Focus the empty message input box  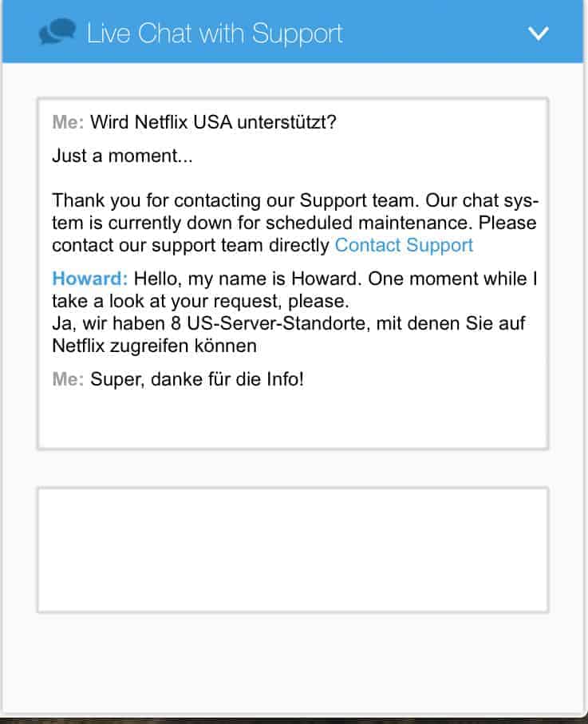(293, 549)
